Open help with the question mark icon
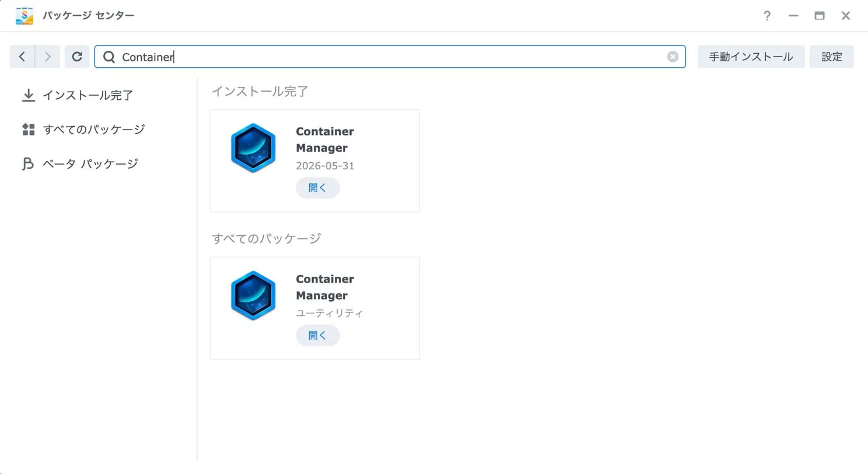Viewport: 868px width, 474px height. coord(768,16)
